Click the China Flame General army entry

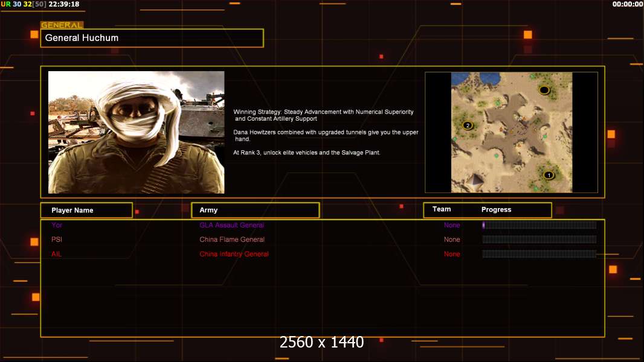click(x=232, y=240)
